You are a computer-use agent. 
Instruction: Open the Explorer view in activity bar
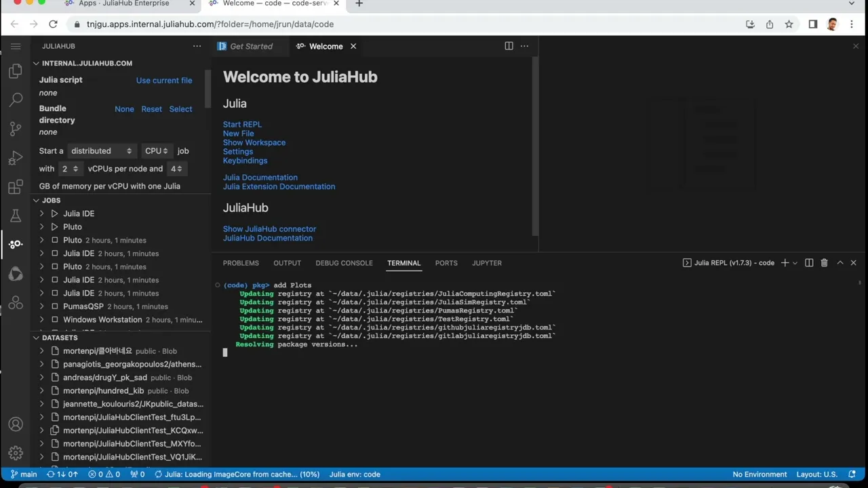click(16, 71)
